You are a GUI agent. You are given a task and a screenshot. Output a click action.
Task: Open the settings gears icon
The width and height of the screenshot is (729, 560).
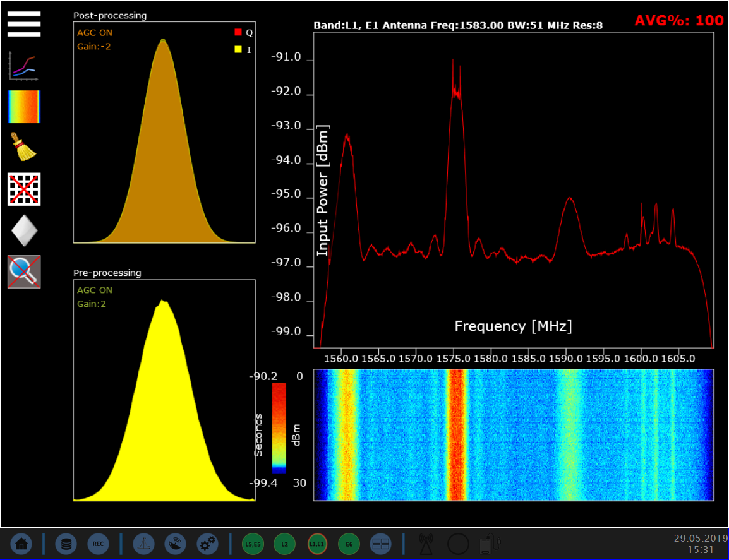pos(207,544)
